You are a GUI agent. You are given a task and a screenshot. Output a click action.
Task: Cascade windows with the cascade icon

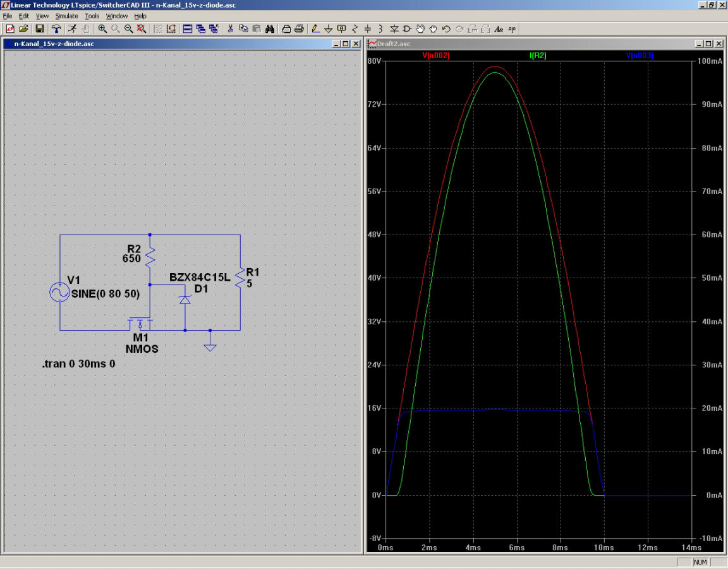200,29
